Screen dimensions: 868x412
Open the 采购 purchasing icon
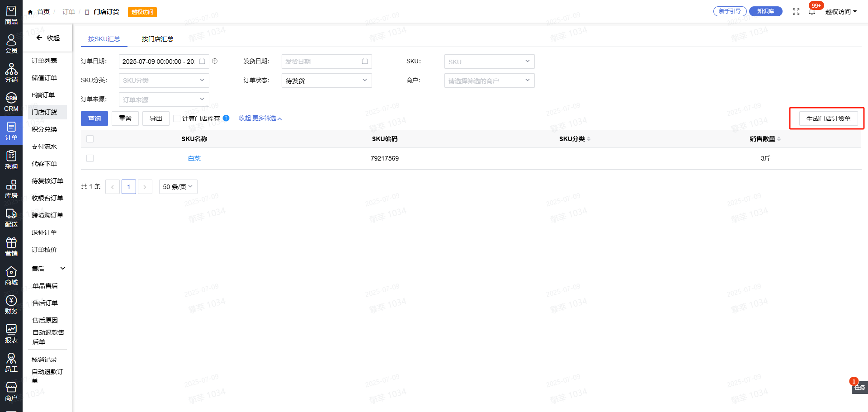11,160
